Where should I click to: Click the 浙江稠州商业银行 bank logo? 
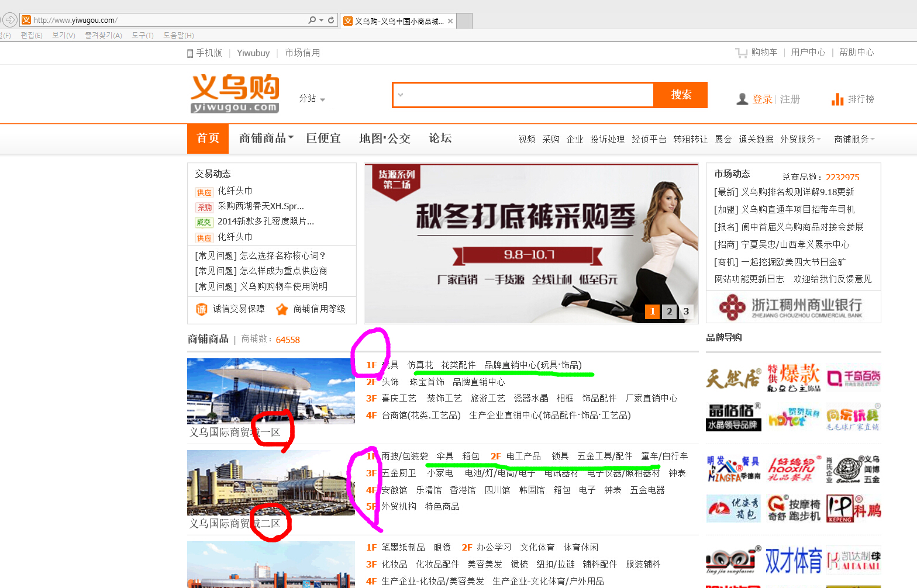[x=793, y=306]
